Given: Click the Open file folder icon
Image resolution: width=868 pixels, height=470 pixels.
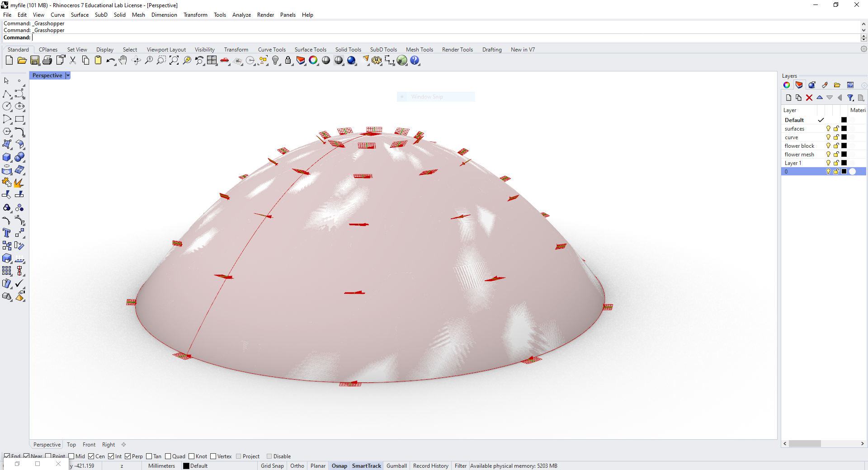Looking at the screenshot, I should pos(22,61).
